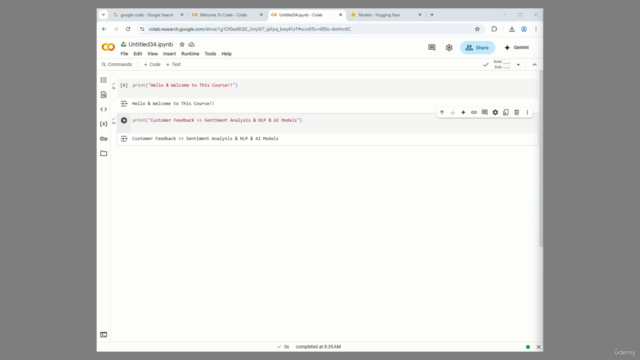
Task: Open the Tools menu
Action: [210, 54]
